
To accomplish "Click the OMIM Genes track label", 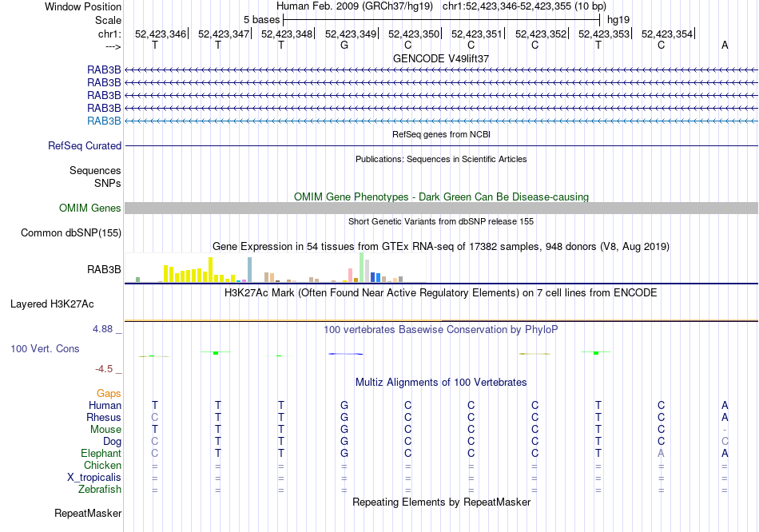I will [x=90, y=208].
